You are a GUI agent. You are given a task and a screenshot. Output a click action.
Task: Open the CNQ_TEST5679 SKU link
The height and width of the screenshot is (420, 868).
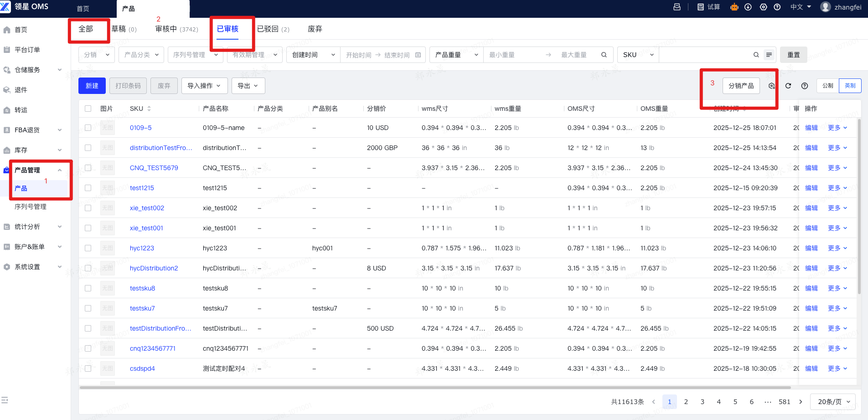[154, 168]
